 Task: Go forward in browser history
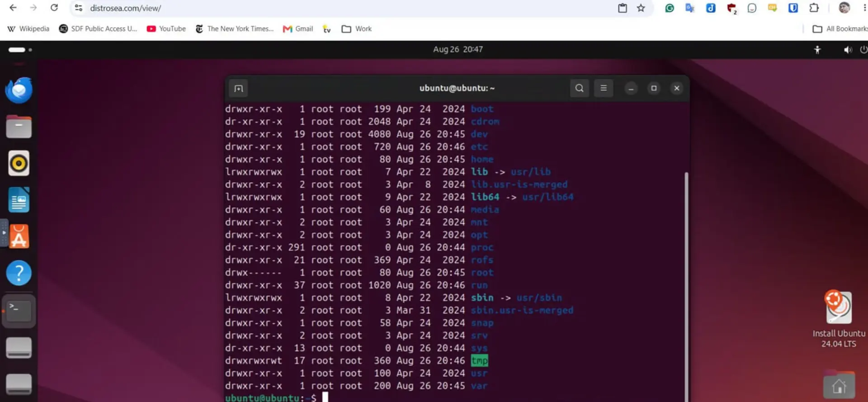pos(33,8)
